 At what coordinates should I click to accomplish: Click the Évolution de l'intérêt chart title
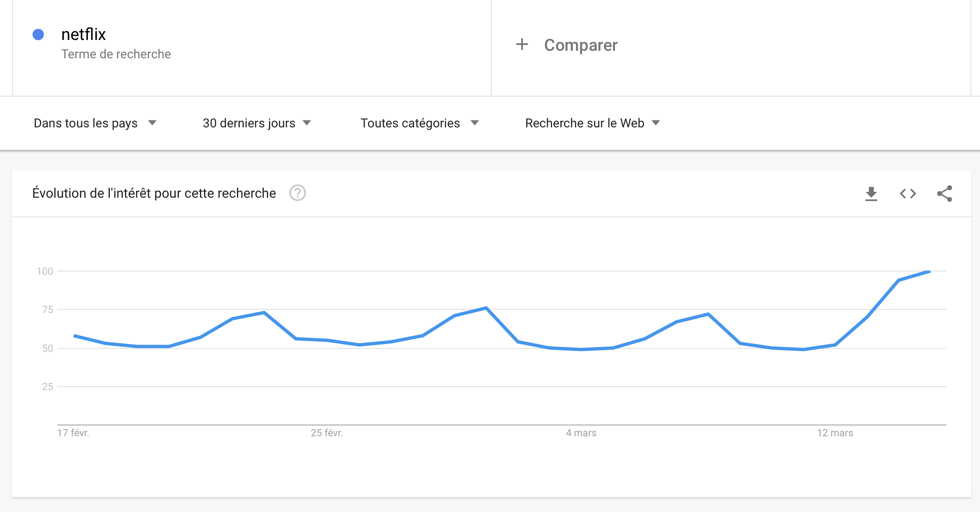pyautogui.click(x=154, y=193)
